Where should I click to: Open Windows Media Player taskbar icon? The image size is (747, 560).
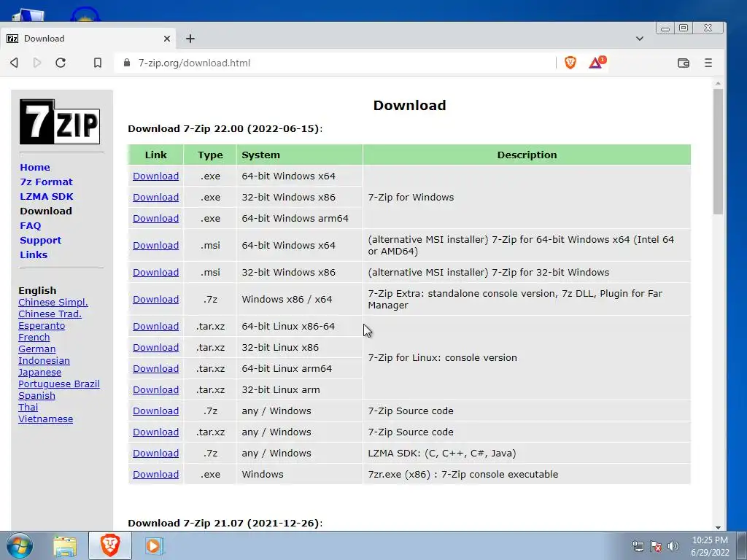(x=154, y=545)
